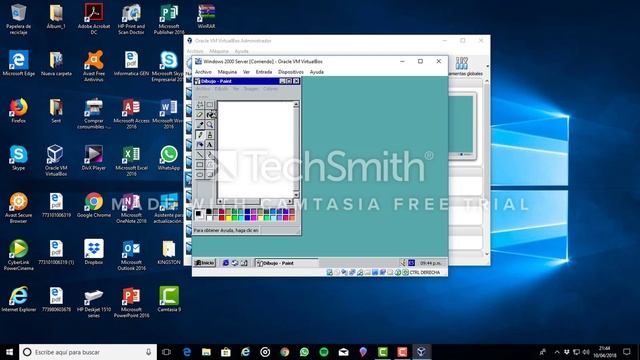This screenshot has height=360, width=640.
Task: Click Herramientas globales in VirtualBox Administrador window
Action: pos(464,66)
